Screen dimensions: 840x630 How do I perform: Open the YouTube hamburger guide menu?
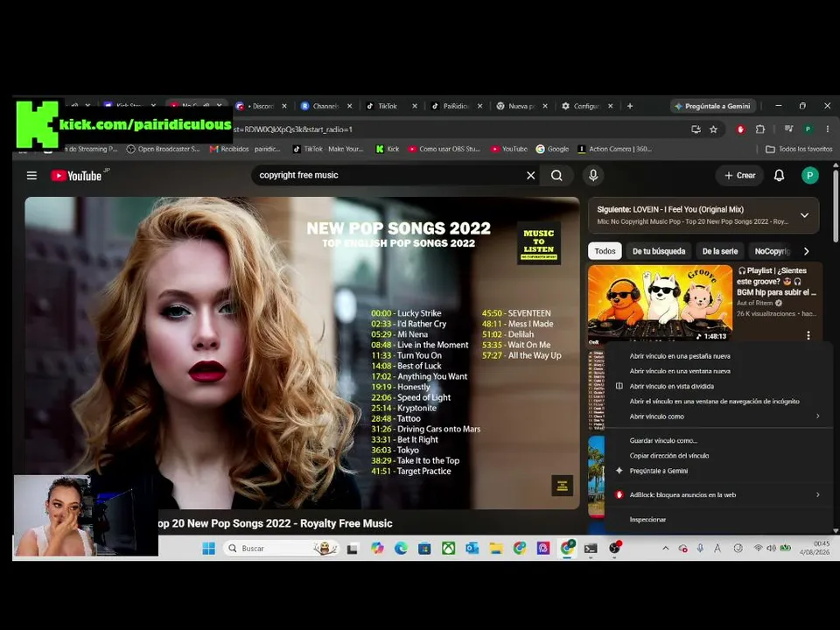31,176
